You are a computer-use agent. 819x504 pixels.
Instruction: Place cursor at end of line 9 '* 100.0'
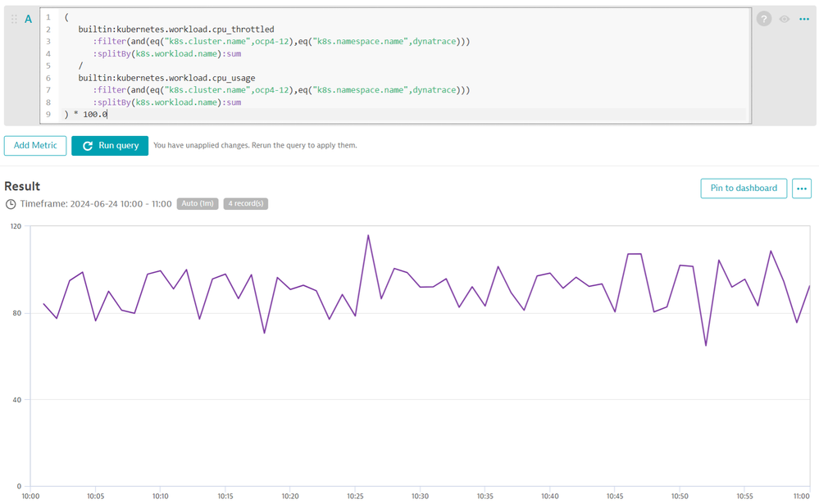click(x=107, y=115)
